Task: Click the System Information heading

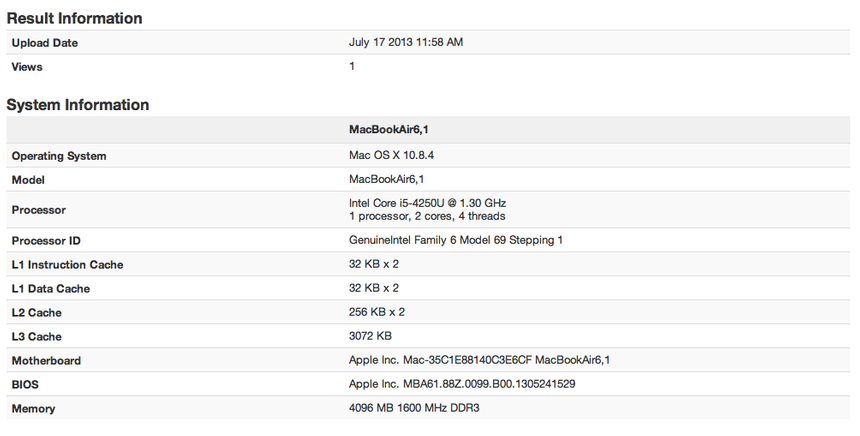Action: [x=78, y=104]
